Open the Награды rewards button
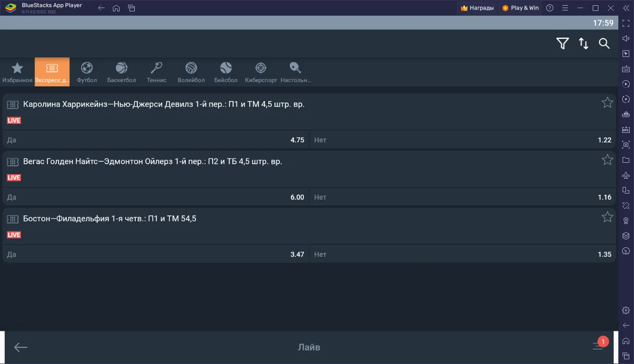 tap(477, 8)
